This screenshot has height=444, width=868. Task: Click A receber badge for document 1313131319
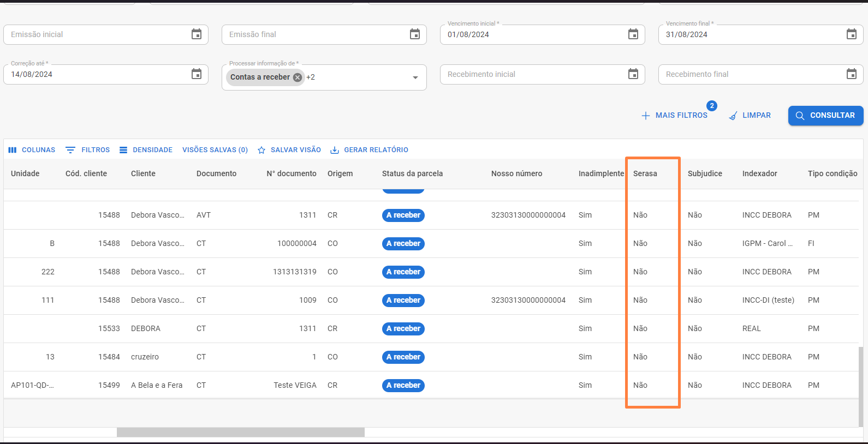point(403,272)
